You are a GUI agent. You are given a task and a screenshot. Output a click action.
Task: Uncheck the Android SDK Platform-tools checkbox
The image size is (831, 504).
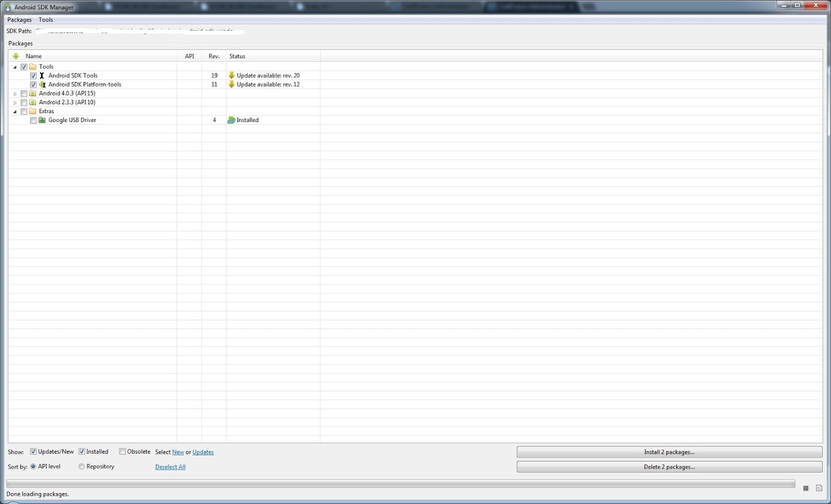click(33, 85)
